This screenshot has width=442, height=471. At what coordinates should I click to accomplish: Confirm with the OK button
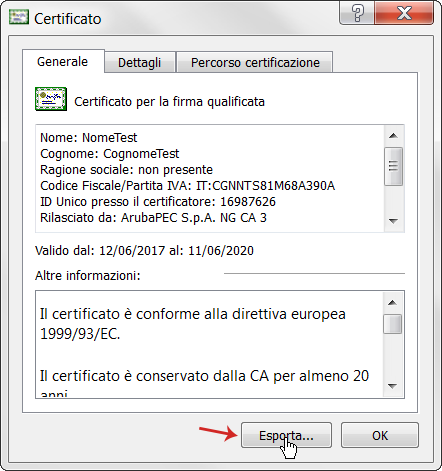(x=380, y=435)
